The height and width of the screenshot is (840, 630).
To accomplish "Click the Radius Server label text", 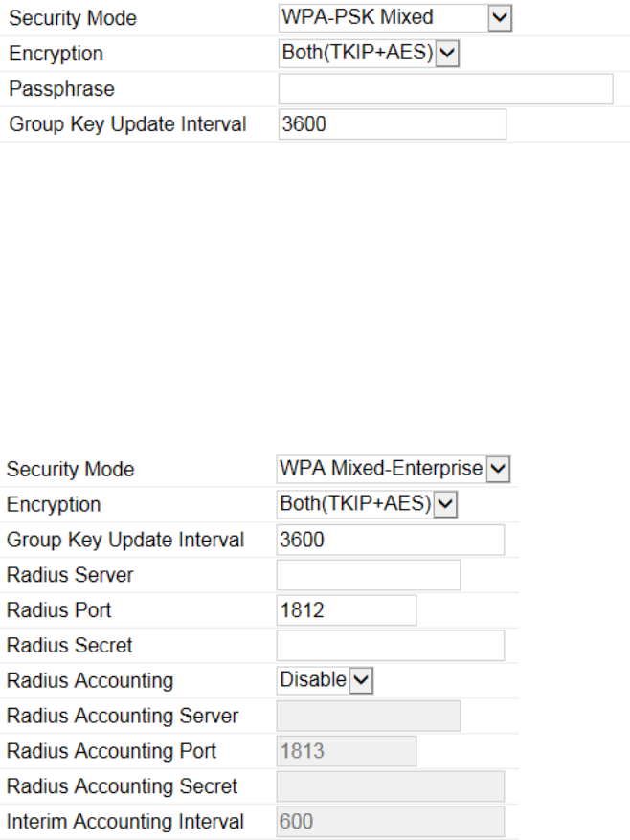I will [x=70, y=575].
